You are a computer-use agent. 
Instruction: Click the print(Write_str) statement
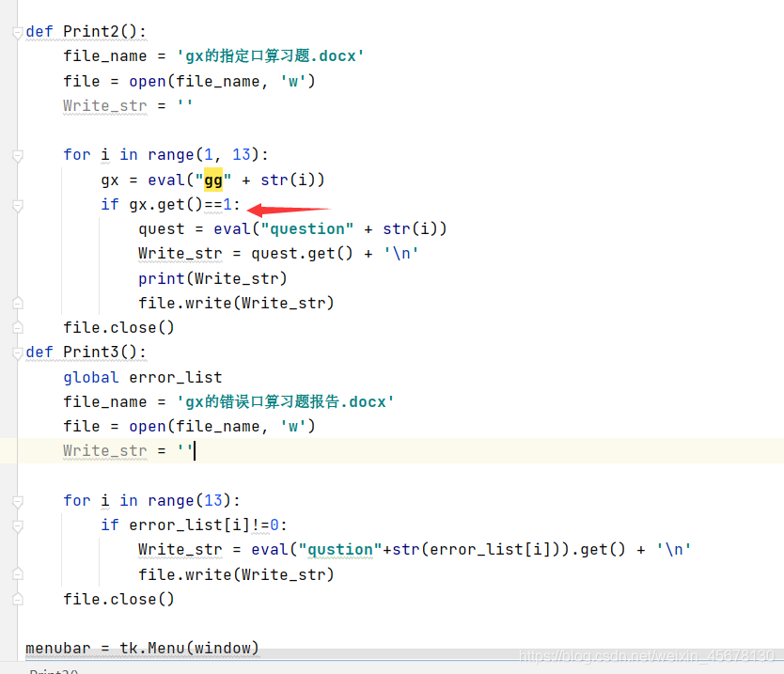pos(213,278)
